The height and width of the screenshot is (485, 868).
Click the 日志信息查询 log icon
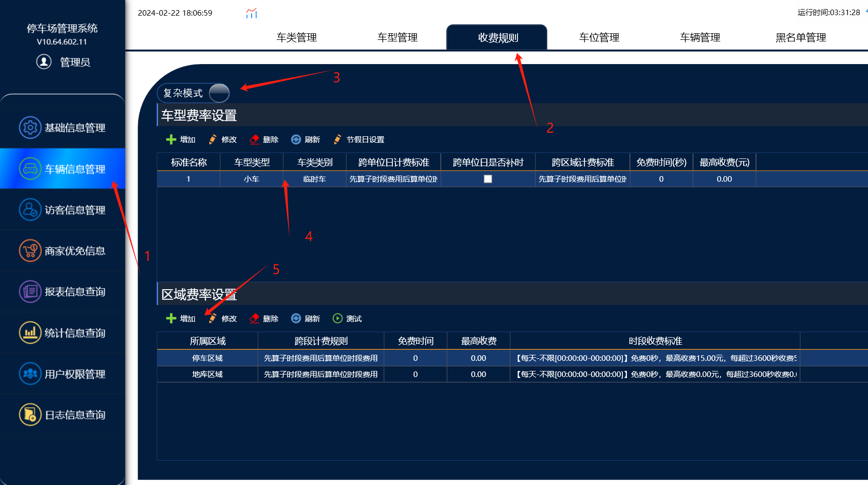point(30,414)
